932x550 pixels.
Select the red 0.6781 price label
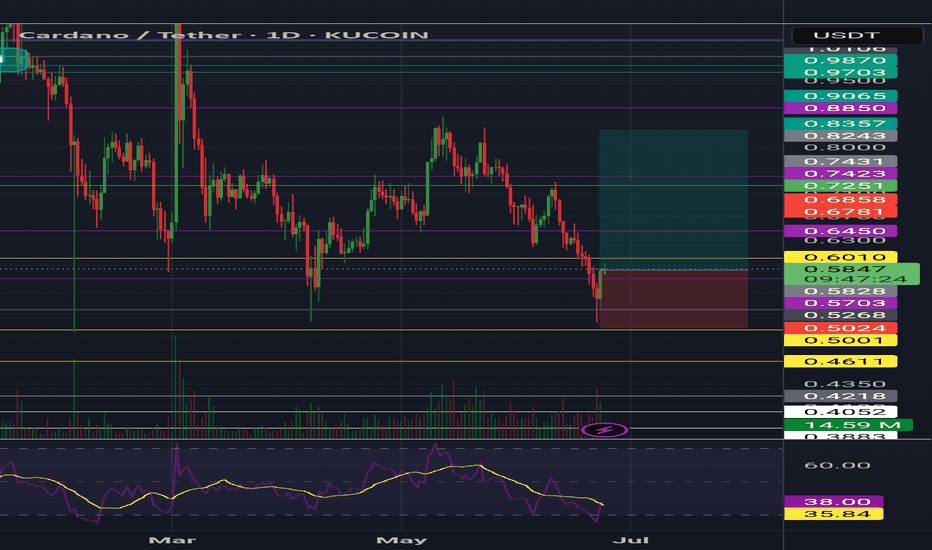click(x=840, y=212)
